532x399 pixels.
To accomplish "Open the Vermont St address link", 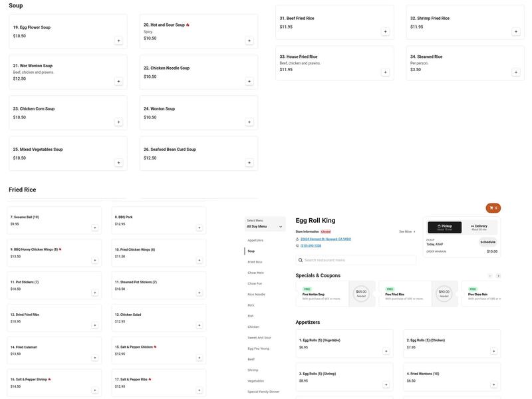I will click(326, 239).
